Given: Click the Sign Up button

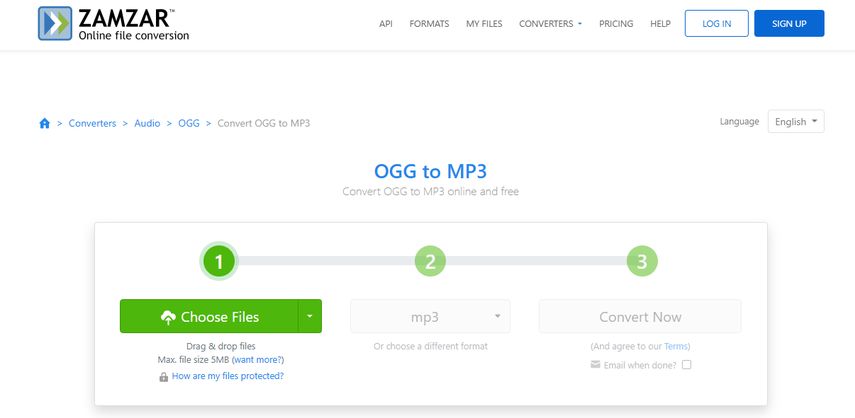Looking at the screenshot, I should [x=789, y=23].
